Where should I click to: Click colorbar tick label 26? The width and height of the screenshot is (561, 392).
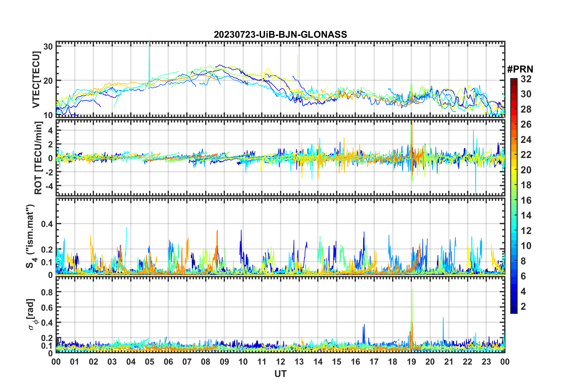(x=526, y=124)
